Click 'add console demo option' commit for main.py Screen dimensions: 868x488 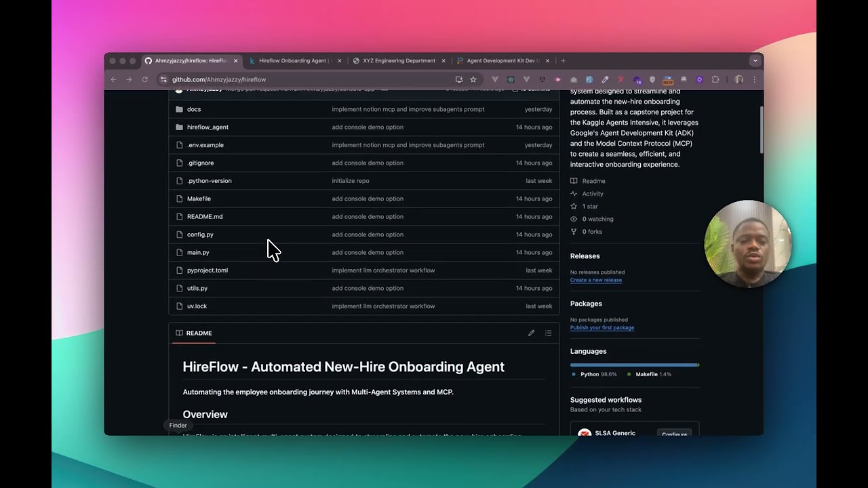(368, 252)
